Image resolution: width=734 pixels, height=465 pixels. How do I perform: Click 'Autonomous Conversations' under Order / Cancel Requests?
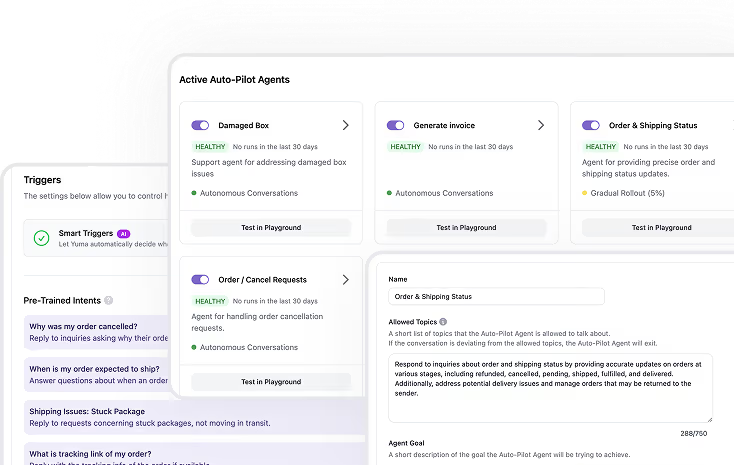249,347
